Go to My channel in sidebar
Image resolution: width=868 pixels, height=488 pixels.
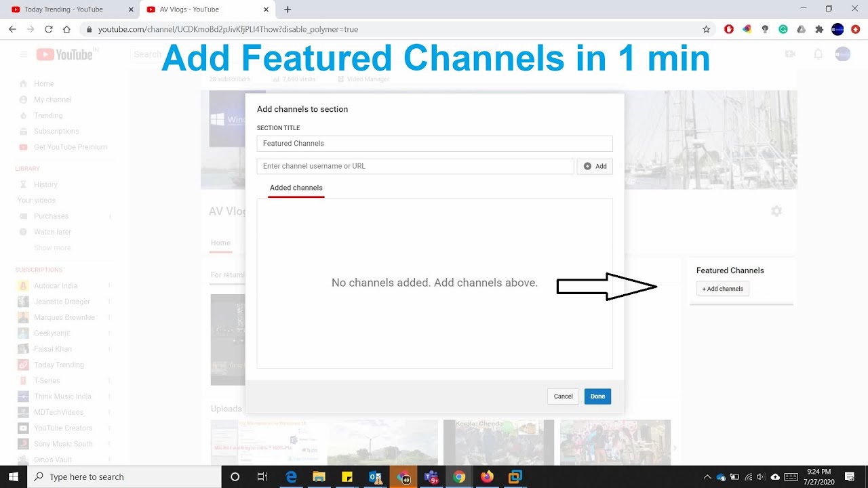tap(52, 100)
